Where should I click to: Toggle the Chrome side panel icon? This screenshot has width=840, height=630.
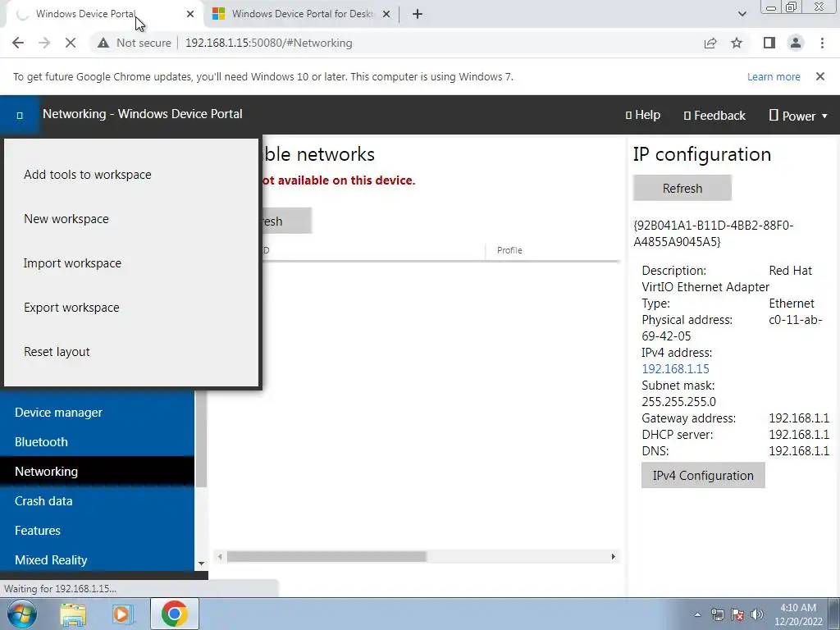click(x=769, y=43)
